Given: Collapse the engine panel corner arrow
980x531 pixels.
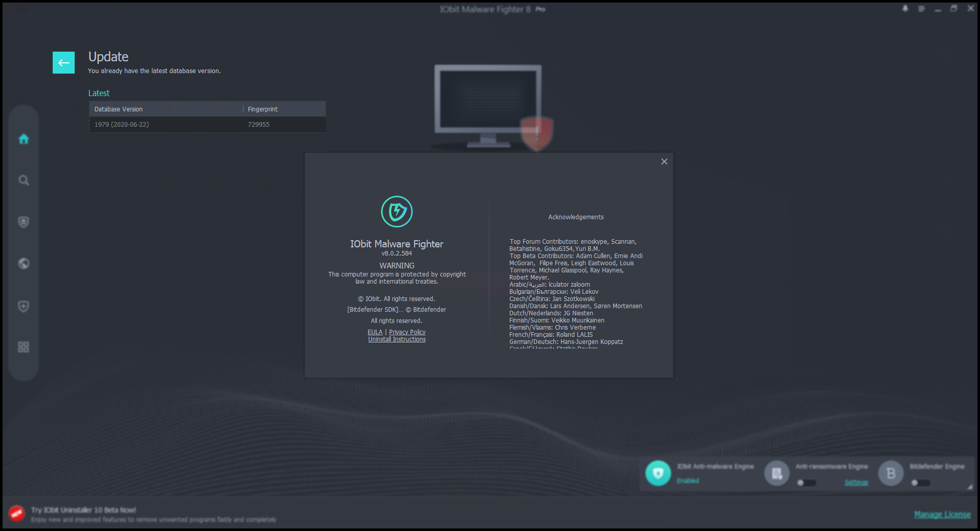Looking at the screenshot, I should (970, 487).
